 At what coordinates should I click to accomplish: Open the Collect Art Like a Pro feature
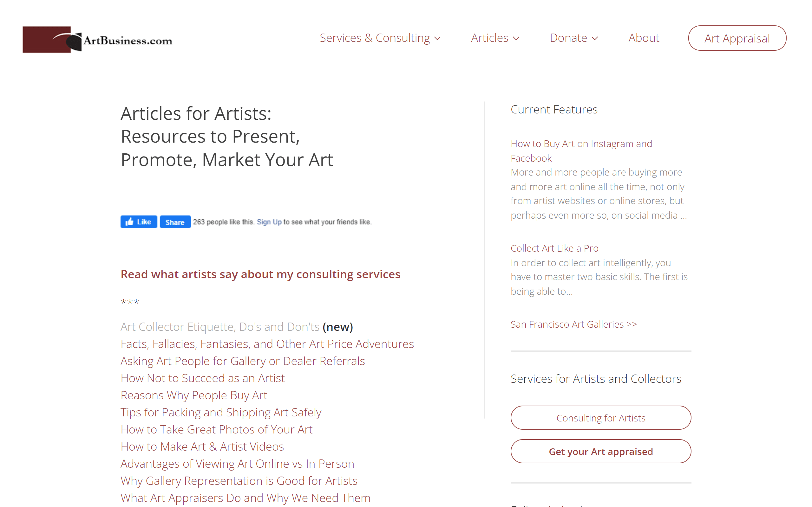coord(554,248)
